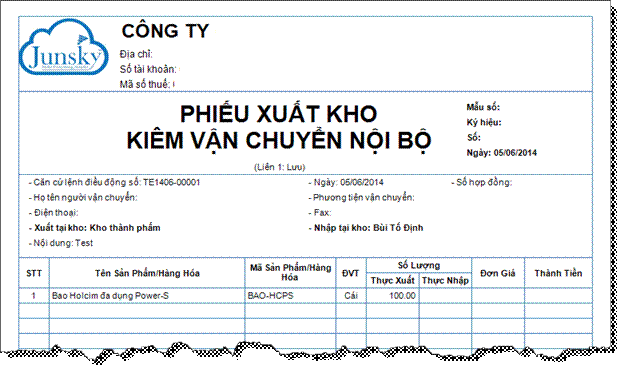
Task: Click the Thực Xuất column header
Action: tap(392, 281)
